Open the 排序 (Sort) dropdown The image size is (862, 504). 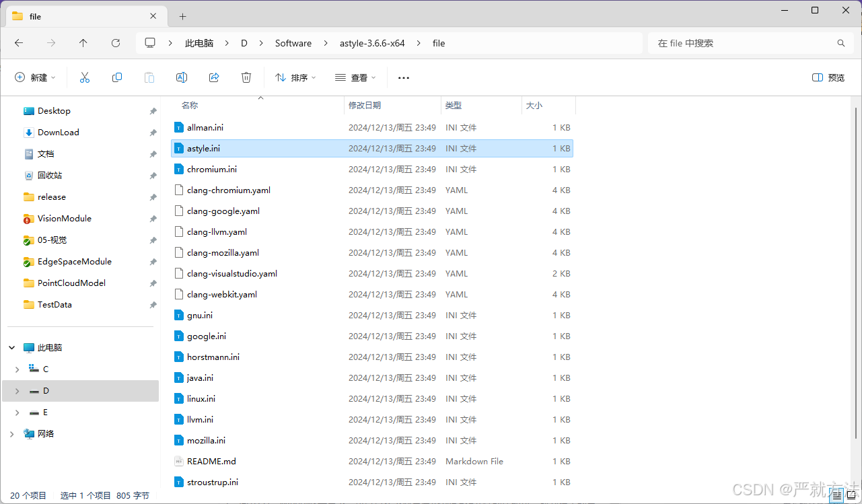pos(294,77)
